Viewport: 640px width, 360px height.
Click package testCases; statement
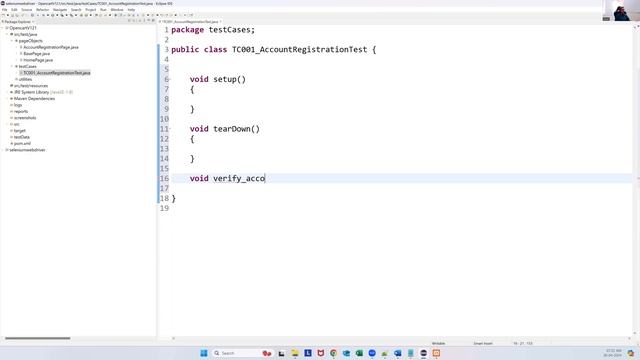tap(213, 30)
